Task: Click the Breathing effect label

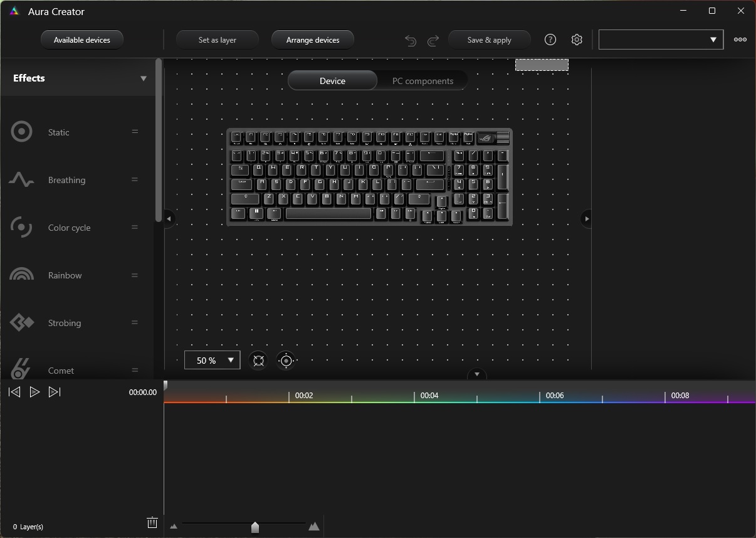Action: (x=66, y=180)
